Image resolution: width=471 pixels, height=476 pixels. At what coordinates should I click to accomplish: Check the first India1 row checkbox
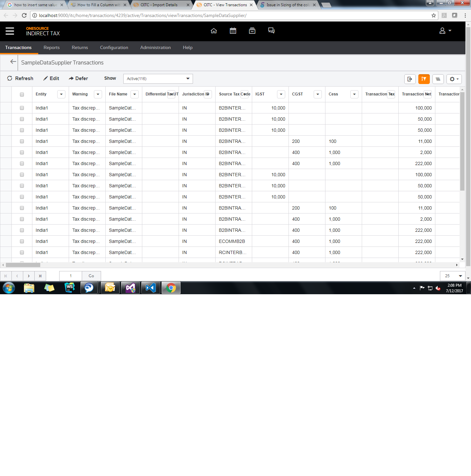[22, 108]
